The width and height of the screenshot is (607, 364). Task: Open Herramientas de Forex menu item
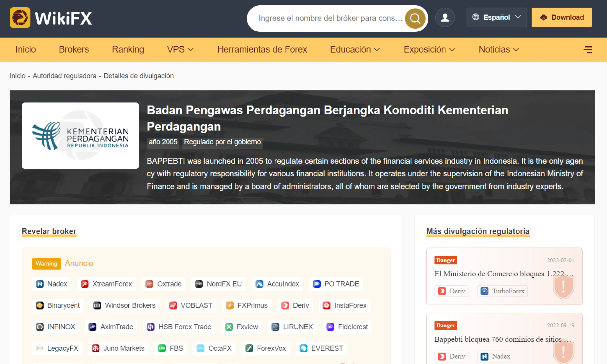point(262,49)
